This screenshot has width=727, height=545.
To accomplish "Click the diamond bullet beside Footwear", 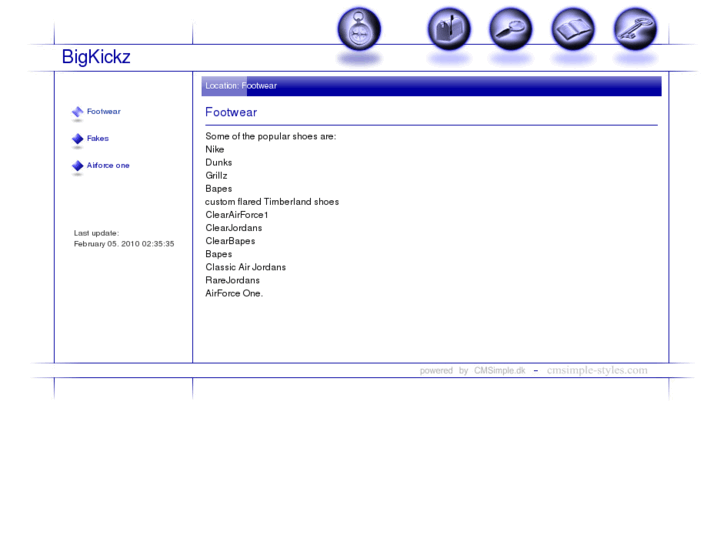I will 77,112.
